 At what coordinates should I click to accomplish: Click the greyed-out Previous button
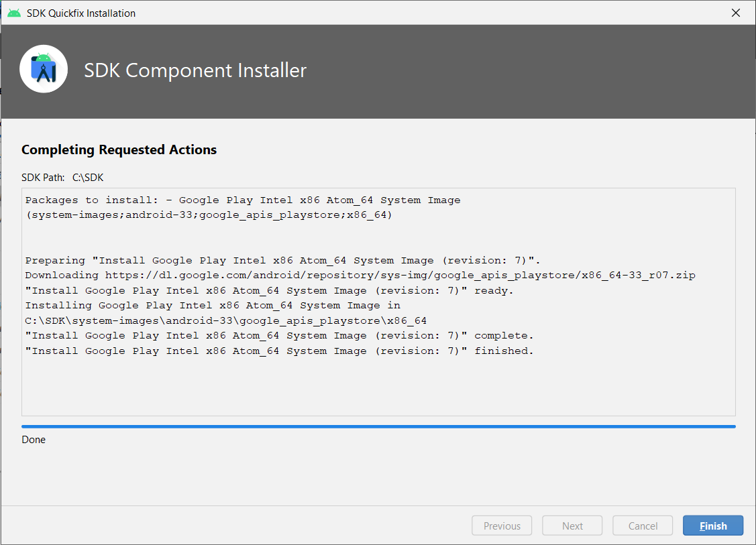(x=502, y=526)
